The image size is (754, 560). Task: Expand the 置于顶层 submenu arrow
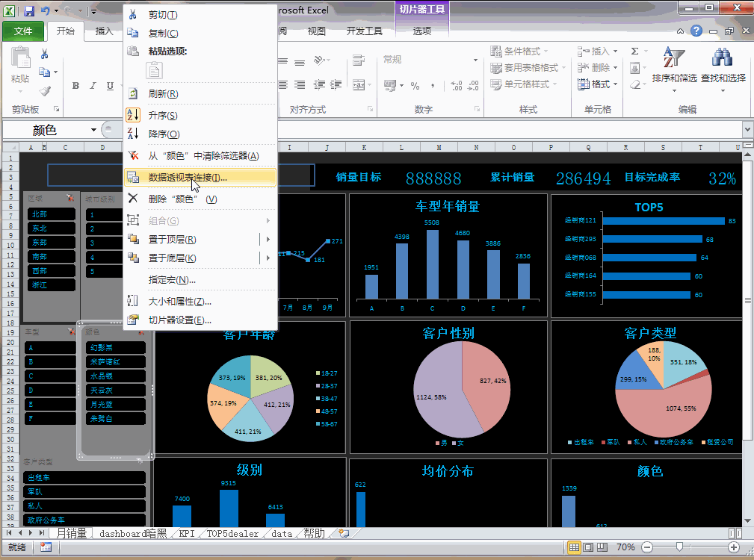[x=268, y=239]
